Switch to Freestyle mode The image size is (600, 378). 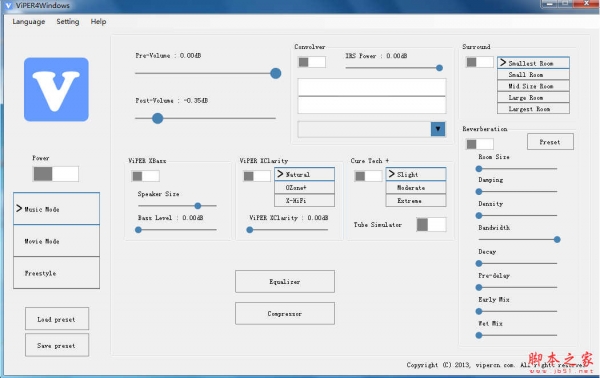[57, 273]
